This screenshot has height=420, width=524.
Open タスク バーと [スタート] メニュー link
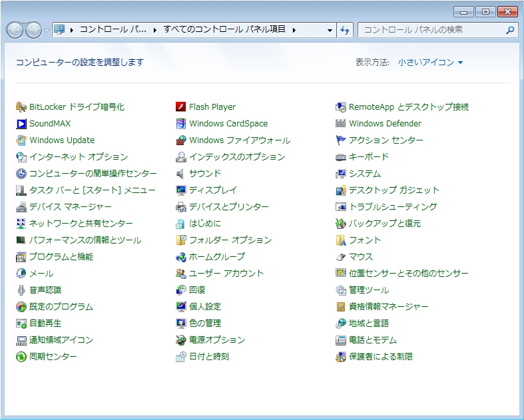[93, 190]
